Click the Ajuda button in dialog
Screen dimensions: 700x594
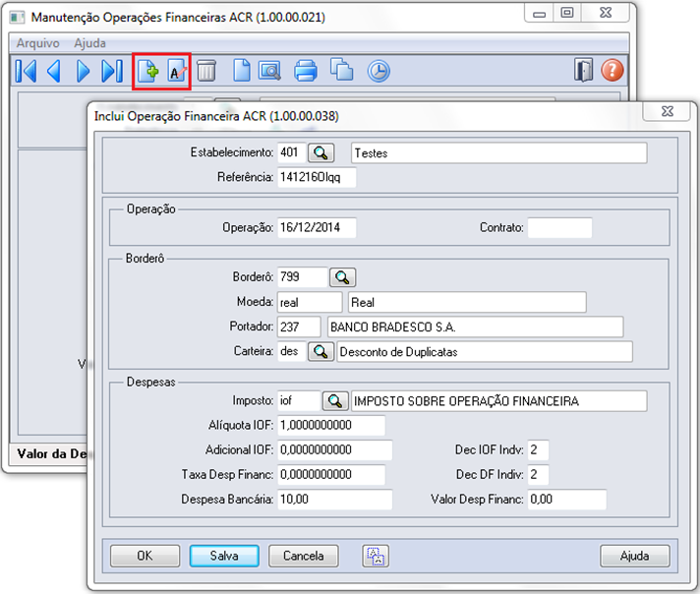tap(634, 556)
